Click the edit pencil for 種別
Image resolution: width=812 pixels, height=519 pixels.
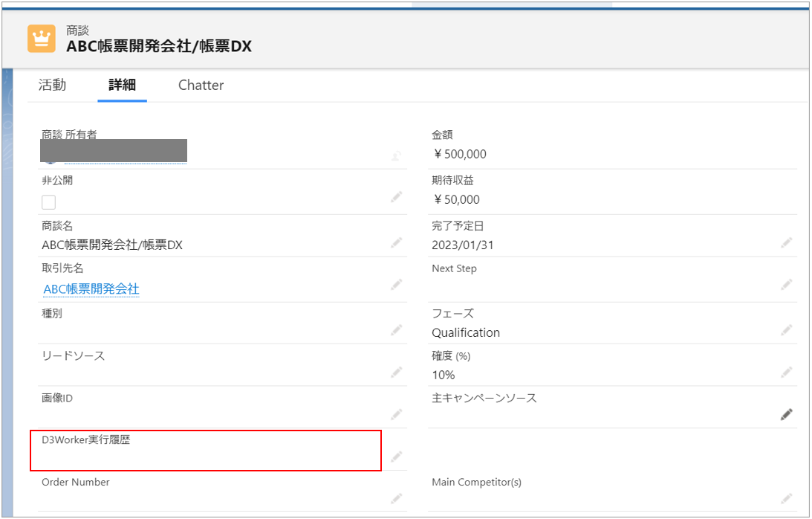click(x=397, y=329)
